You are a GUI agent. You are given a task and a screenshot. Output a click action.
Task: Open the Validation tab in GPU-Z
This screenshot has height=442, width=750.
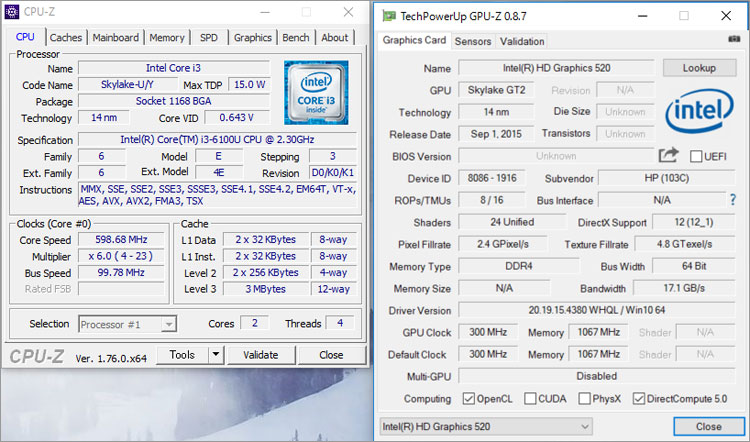(x=522, y=41)
